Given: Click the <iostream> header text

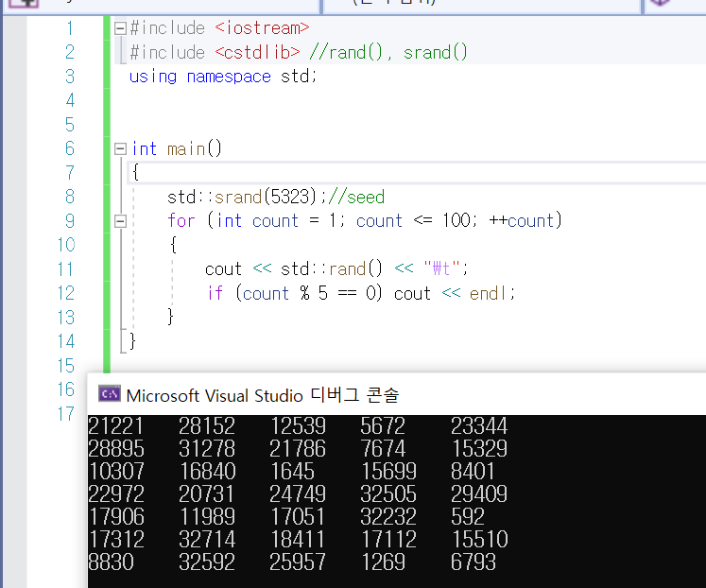Looking at the screenshot, I should pos(262,28).
